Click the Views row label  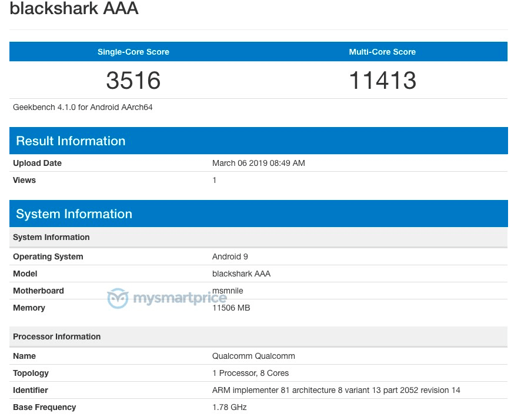[24, 180]
